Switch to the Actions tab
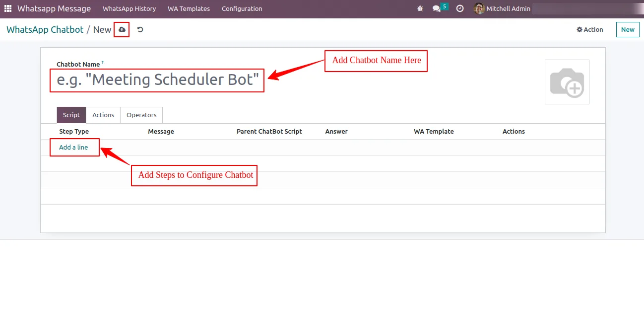This screenshot has width=644, height=314. [x=103, y=115]
